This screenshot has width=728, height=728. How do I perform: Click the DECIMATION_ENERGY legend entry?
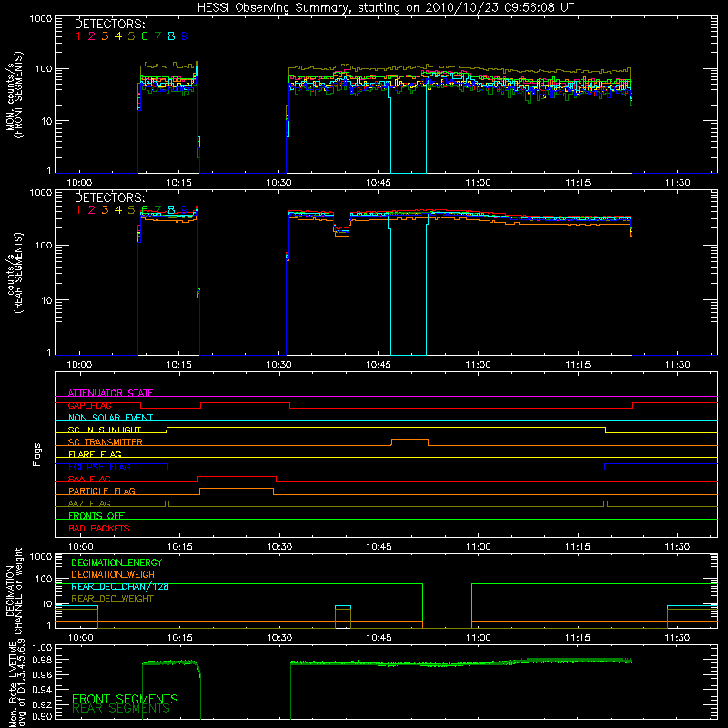pyautogui.click(x=116, y=562)
